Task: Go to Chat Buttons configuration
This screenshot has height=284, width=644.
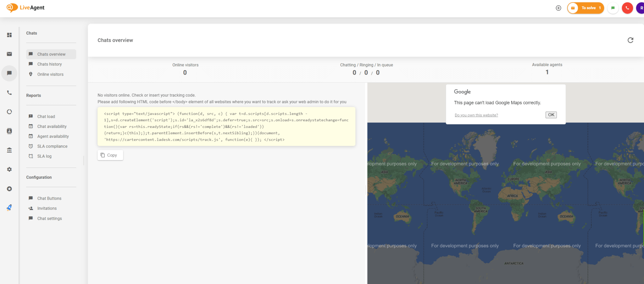Action: tap(49, 198)
